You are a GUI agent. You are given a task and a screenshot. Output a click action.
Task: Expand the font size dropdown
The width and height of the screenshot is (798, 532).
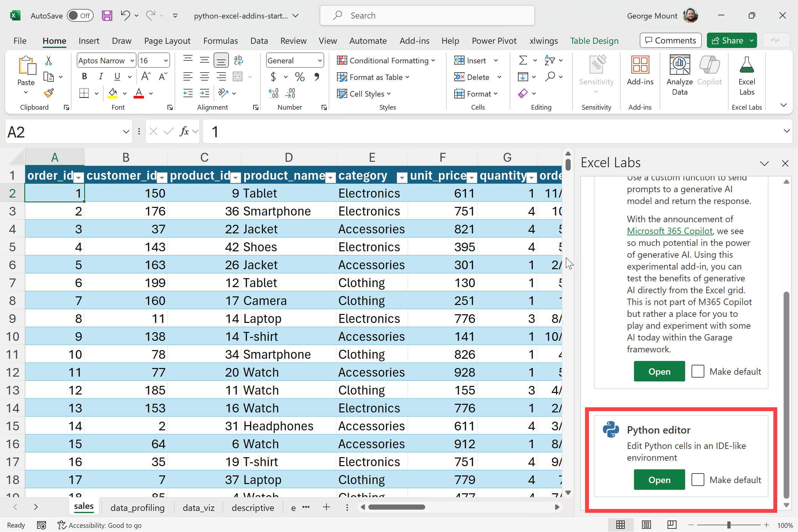click(166, 61)
